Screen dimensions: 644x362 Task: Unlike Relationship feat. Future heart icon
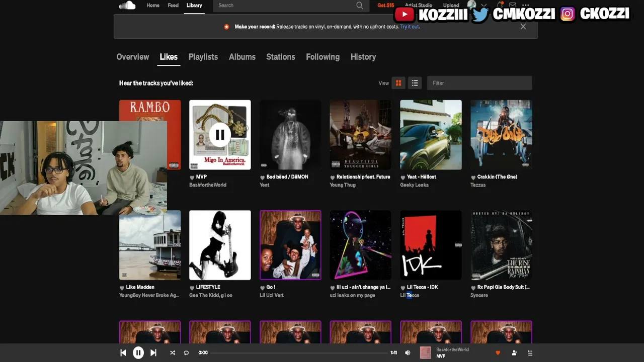[x=332, y=177]
